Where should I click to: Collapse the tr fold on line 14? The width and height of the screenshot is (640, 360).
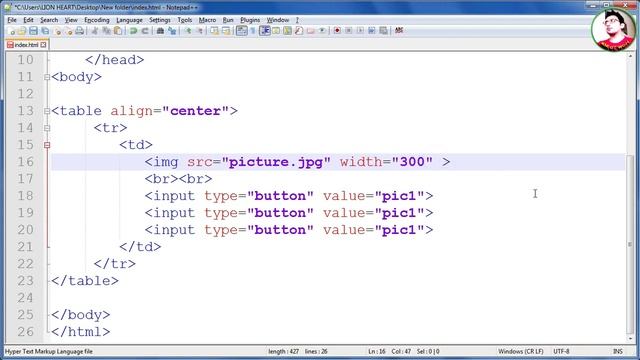point(47,128)
